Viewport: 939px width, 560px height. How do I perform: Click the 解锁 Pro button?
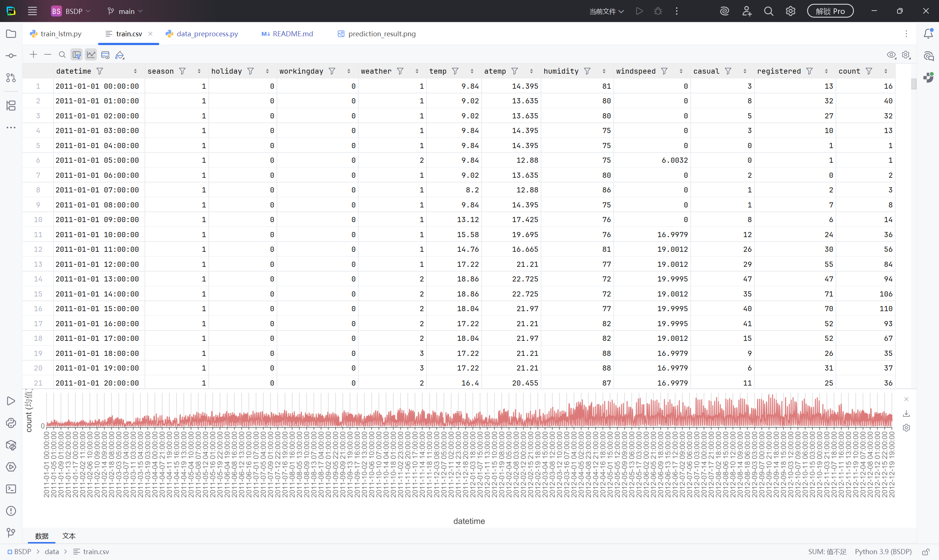click(x=830, y=11)
